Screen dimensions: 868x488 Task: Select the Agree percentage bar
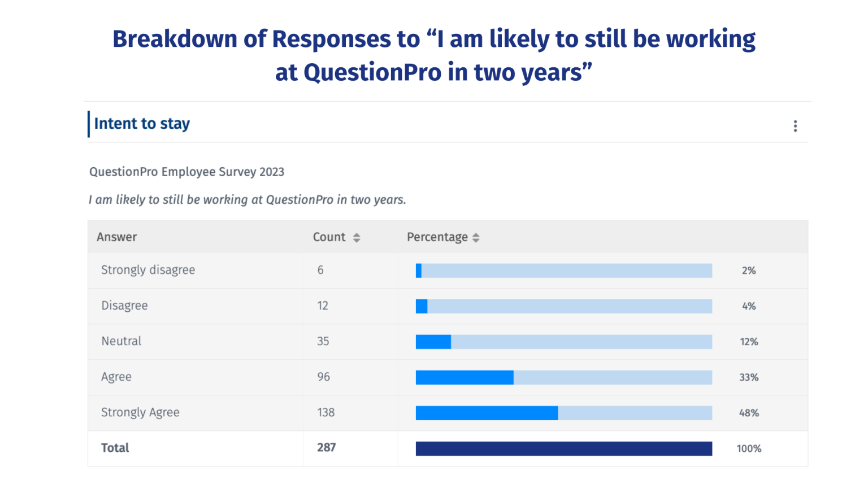(x=564, y=377)
